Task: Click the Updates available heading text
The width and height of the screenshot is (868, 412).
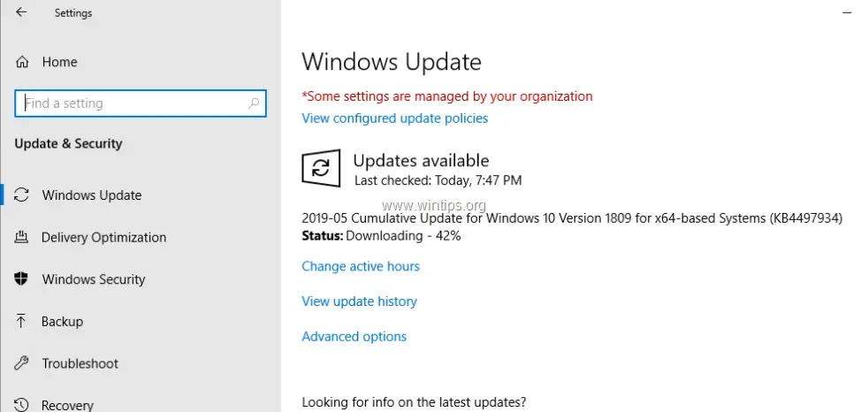Action: [422, 161]
